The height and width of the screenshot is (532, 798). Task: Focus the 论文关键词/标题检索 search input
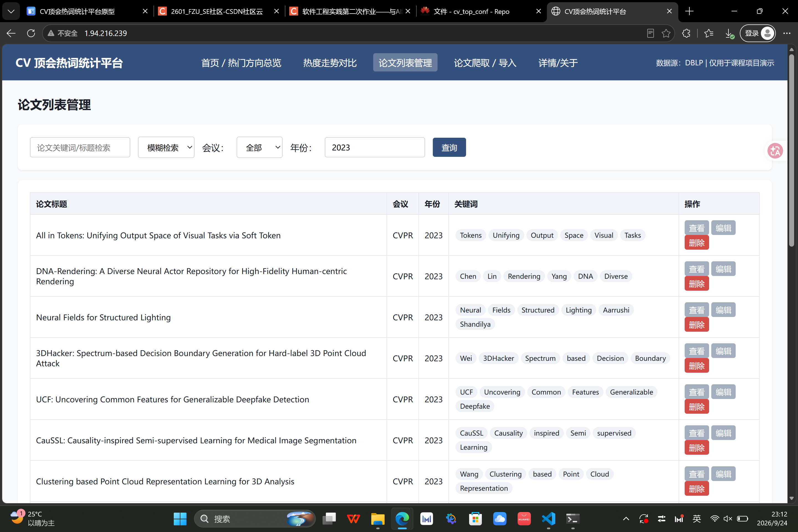click(x=80, y=147)
